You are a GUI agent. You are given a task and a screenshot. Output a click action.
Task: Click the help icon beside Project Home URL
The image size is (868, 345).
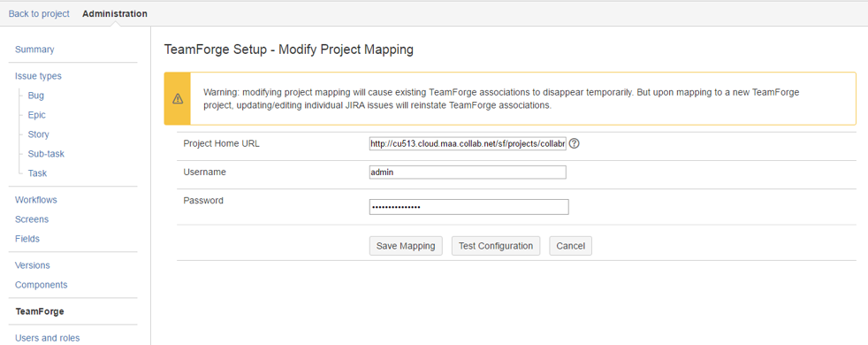574,143
